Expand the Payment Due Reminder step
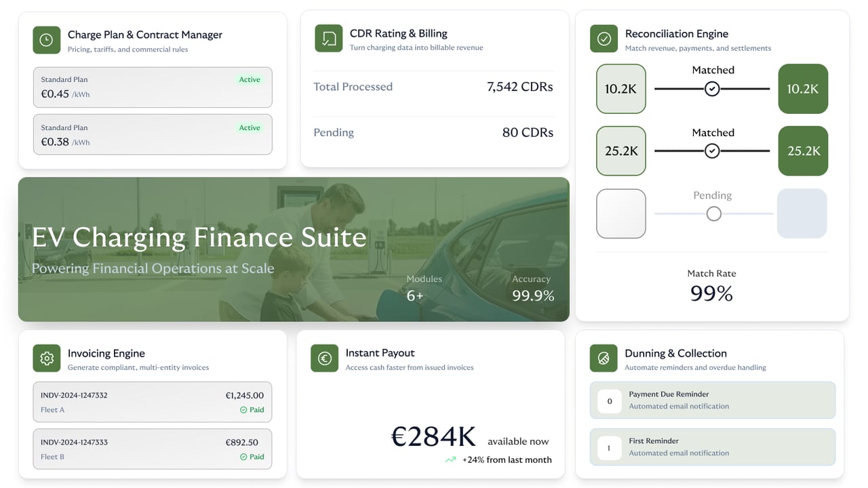The image size is (868, 488). (x=712, y=401)
